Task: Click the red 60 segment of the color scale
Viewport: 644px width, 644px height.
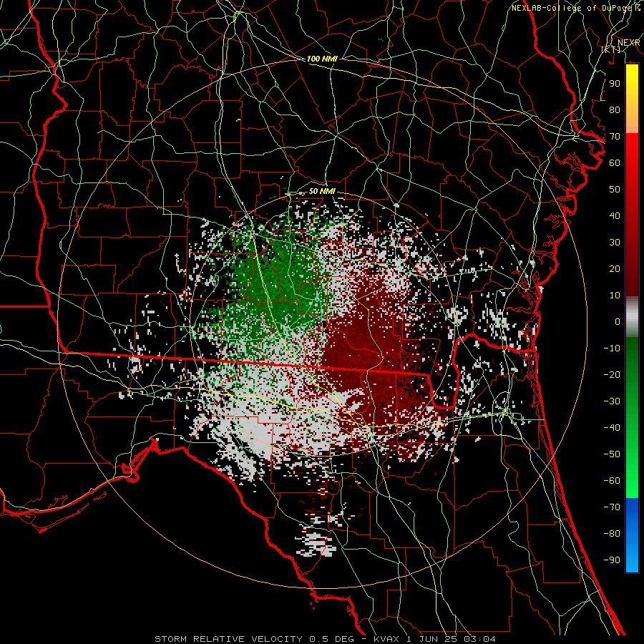Action: click(x=632, y=163)
